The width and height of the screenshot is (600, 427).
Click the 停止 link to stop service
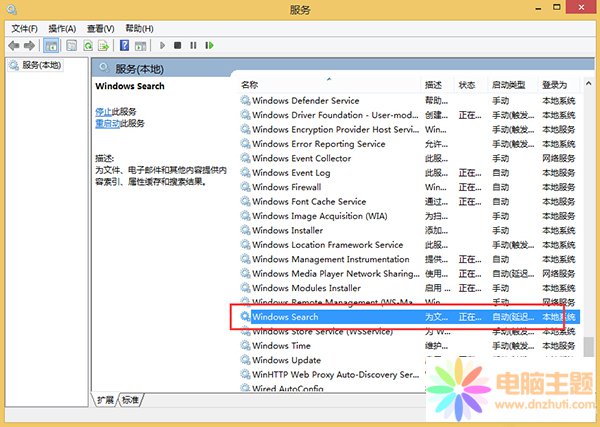click(x=103, y=111)
